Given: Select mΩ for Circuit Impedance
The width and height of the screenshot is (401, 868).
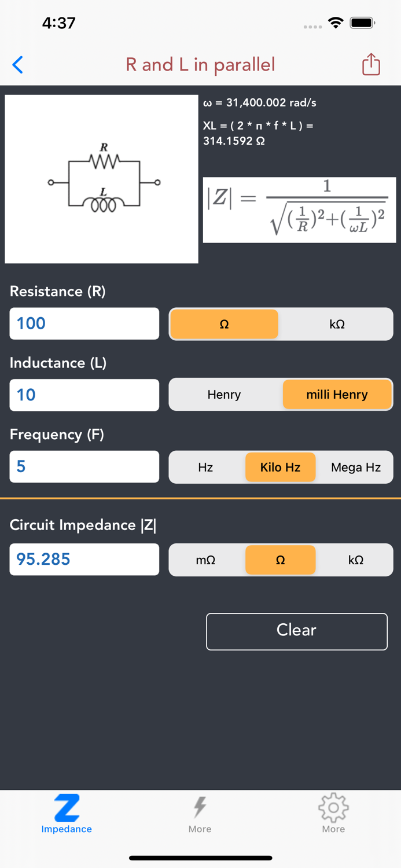Looking at the screenshot, I should (x=205, y=560).
